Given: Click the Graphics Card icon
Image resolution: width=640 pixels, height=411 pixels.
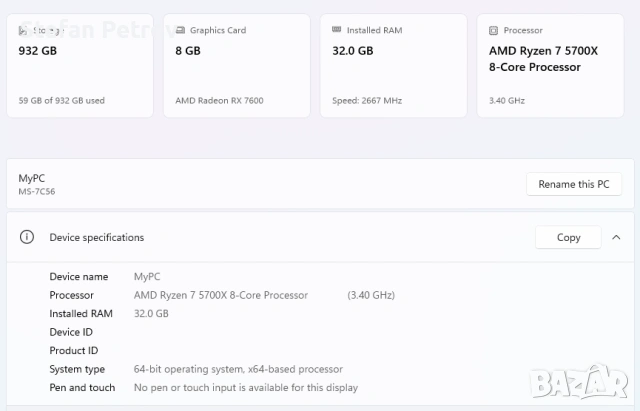Looking at the screenshot, I should coord(180,30).
